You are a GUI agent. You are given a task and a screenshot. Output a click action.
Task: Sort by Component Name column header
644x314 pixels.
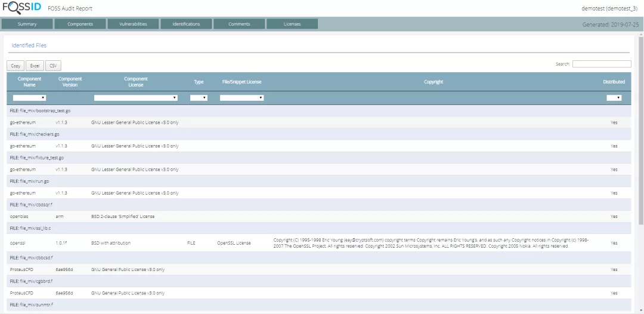[29, 82]
